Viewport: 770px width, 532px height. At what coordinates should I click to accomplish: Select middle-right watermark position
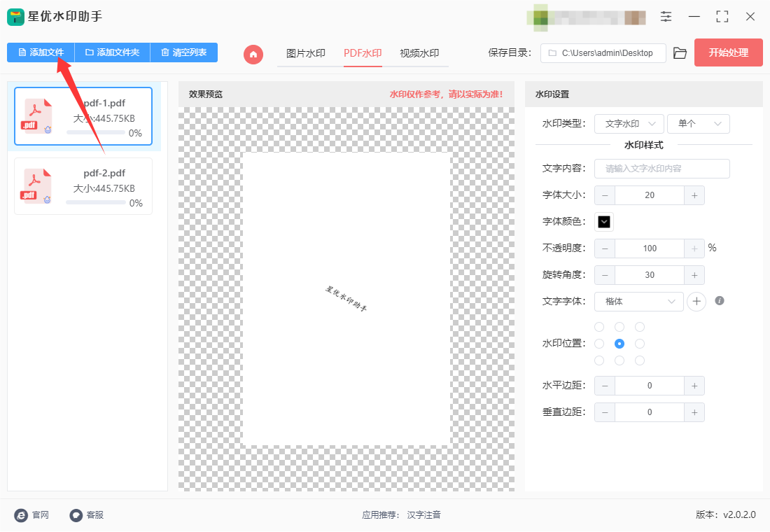[x=639, y=344]
